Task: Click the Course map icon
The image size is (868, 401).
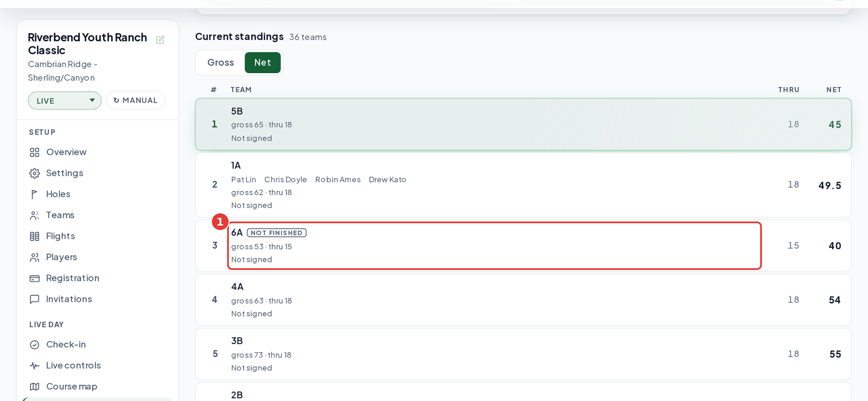Action: click(35, 386)
